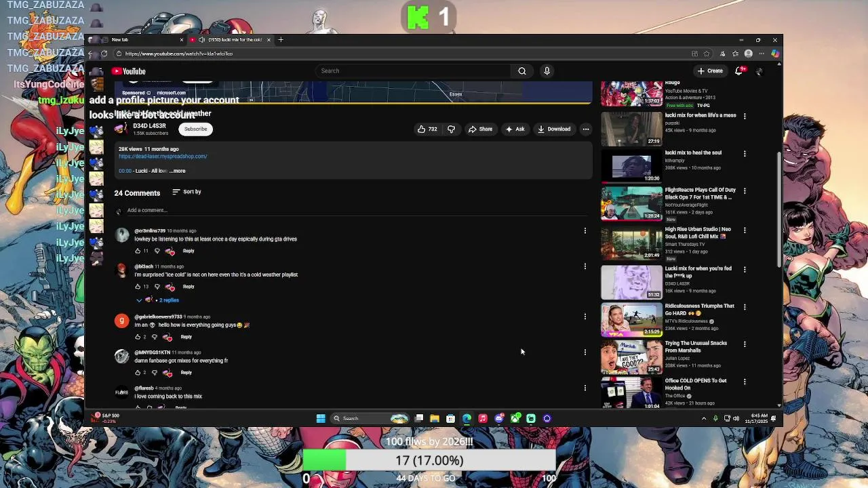The width and height of the screenshot is (868, 488).
Task: Open options menu for @cr3mllns739 comment
Action: pos(585,231)
